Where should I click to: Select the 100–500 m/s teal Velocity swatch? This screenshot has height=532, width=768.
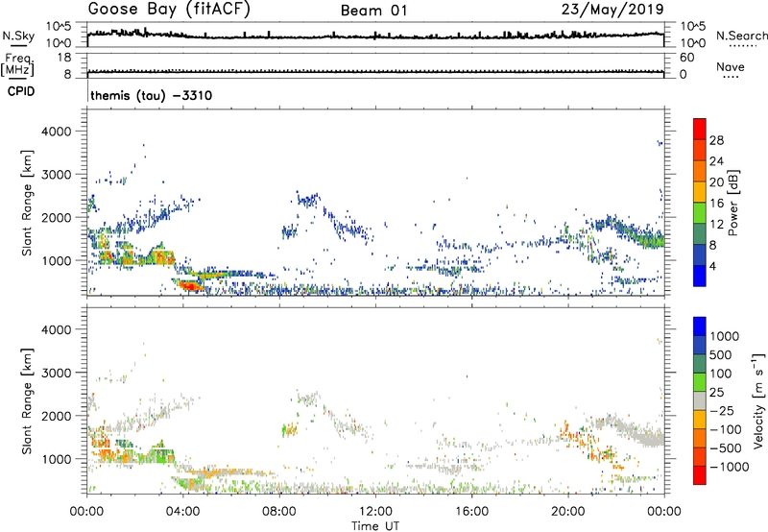pos(700,364)
